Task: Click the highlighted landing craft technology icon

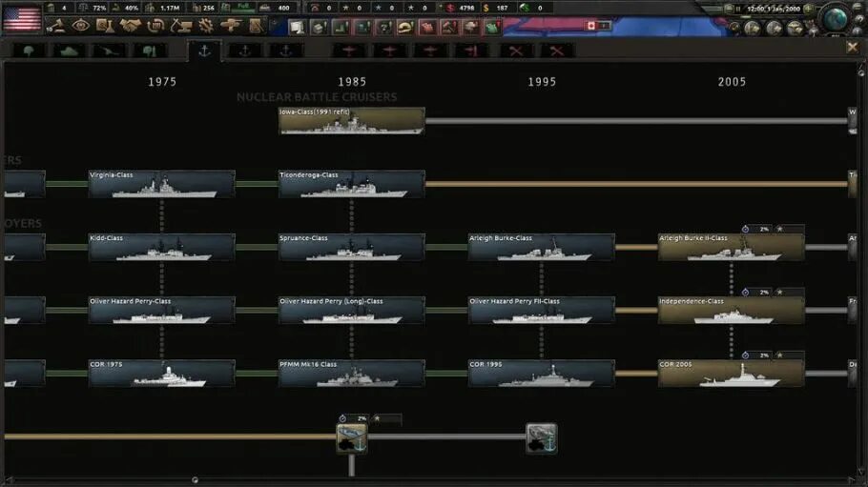Action: pyautogui.click(x=352, y=438)
